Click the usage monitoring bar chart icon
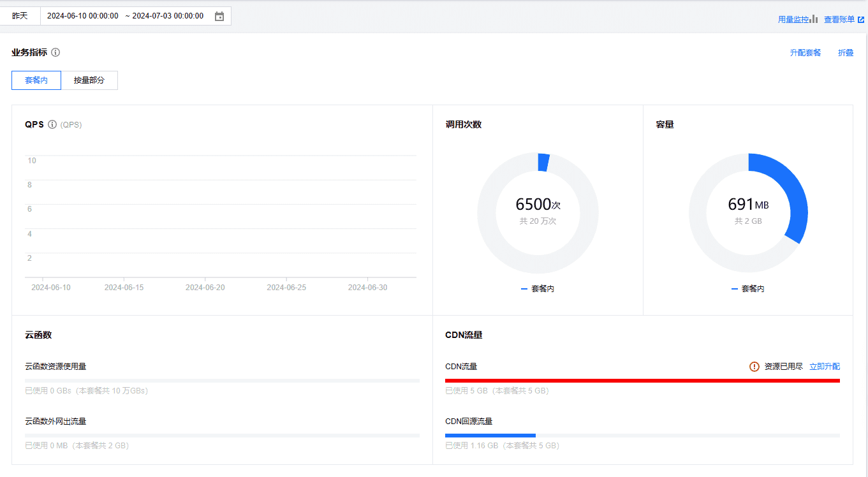 814,19
